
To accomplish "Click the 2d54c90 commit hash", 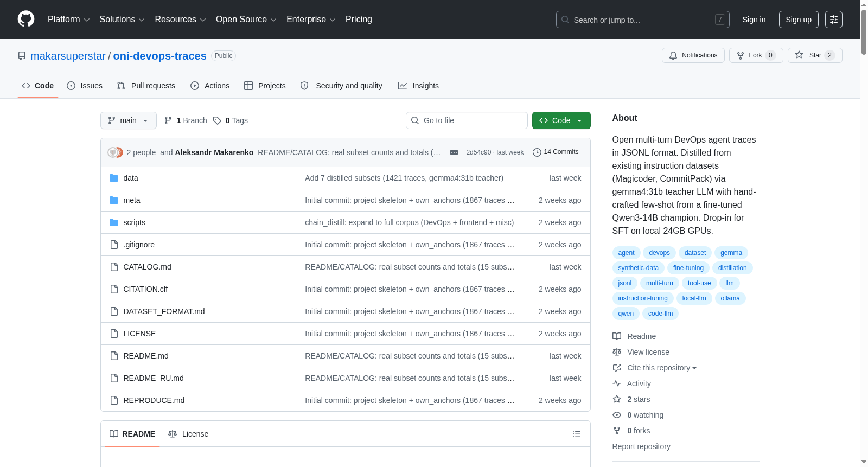I will pyautogui.click(x=478, y=152).
